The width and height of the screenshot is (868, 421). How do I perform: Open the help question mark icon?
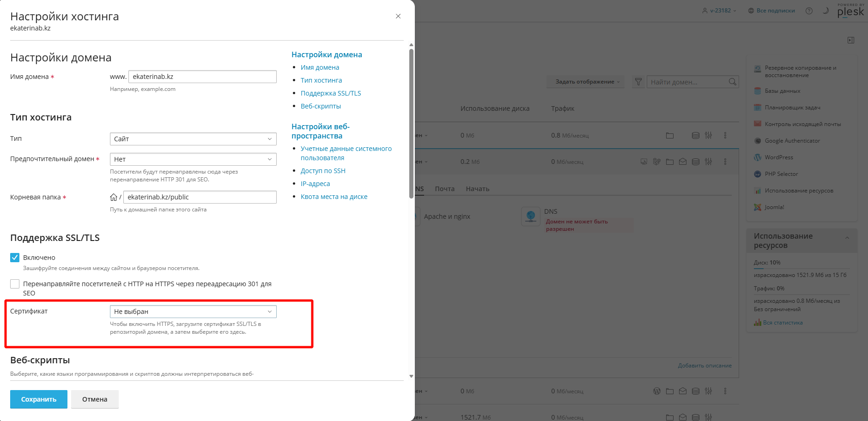point(809,11)
